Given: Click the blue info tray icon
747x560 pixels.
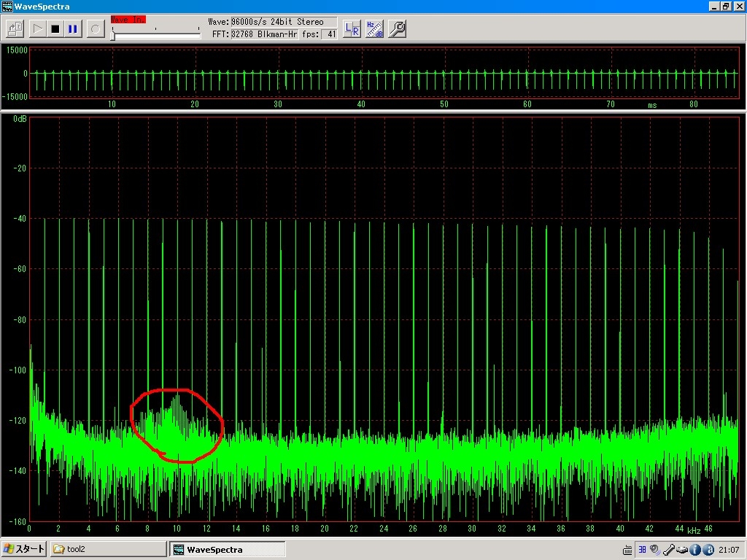Looking at the screenshot, I should pyautogui.click(x=695, y=550).
